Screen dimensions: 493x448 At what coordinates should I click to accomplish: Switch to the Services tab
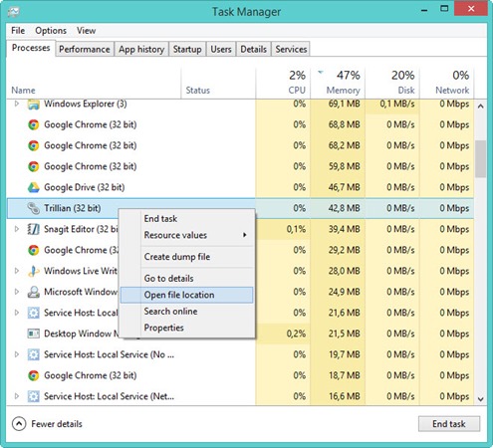291,49
